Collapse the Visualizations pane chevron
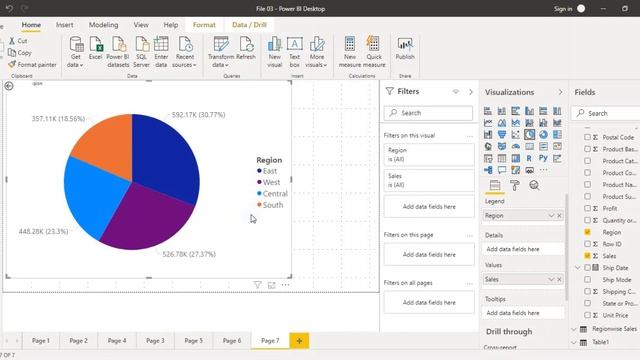Viewport: 640px width, 360px height. [x=560, y=92]
